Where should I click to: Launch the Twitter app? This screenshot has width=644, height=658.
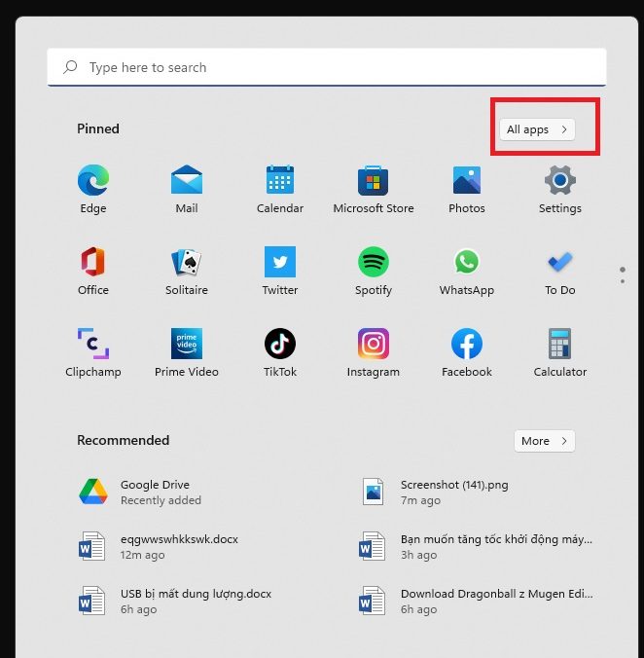[280, 272]
